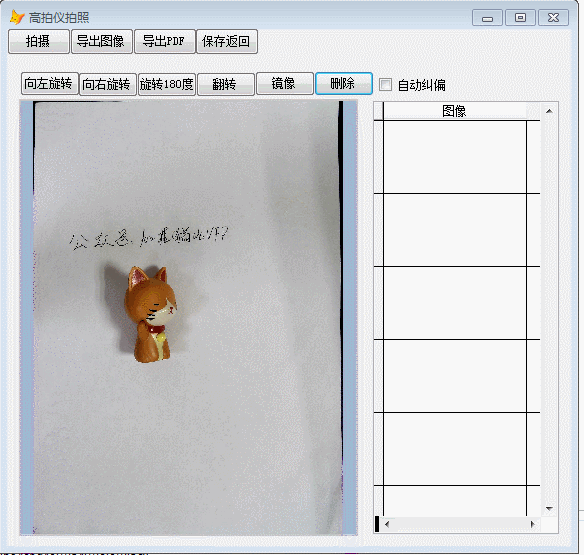Export to PDF via 导出PDF button
This screenshot has width=584, height=555.
pos(165,41)
